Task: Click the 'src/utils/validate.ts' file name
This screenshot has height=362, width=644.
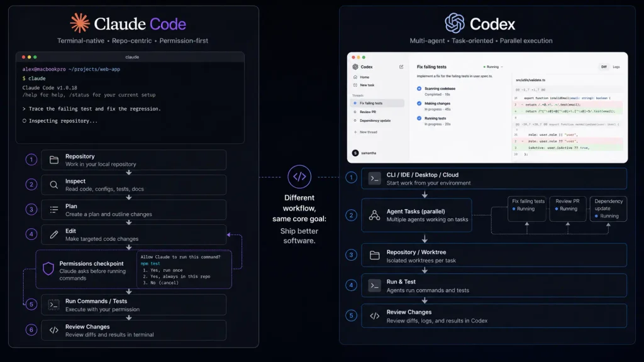Action: click(x=531, y=80)
